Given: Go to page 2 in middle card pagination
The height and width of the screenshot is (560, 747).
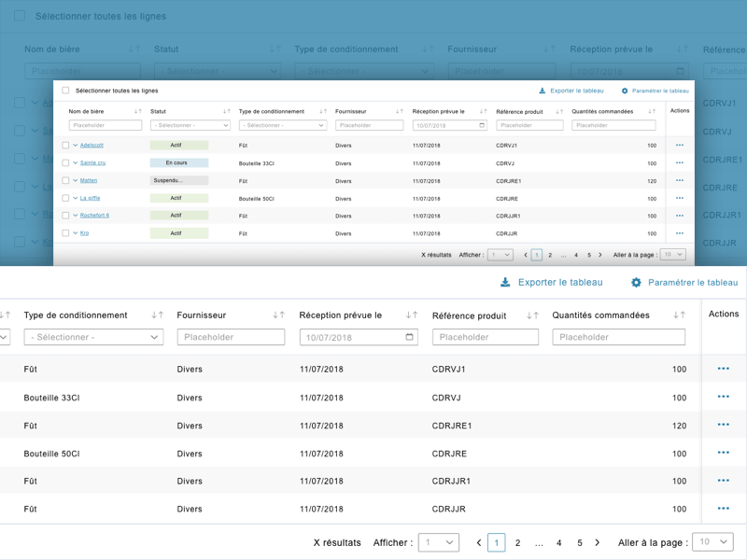Looking at the screenshot, I should [x=550, y=255].
